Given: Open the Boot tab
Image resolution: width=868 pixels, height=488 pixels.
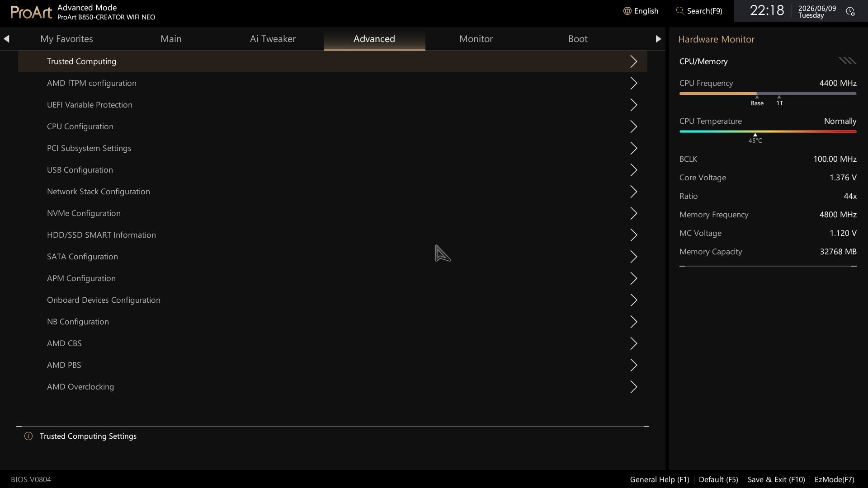Looking at the screenshot, I should [x=578, y=39].
